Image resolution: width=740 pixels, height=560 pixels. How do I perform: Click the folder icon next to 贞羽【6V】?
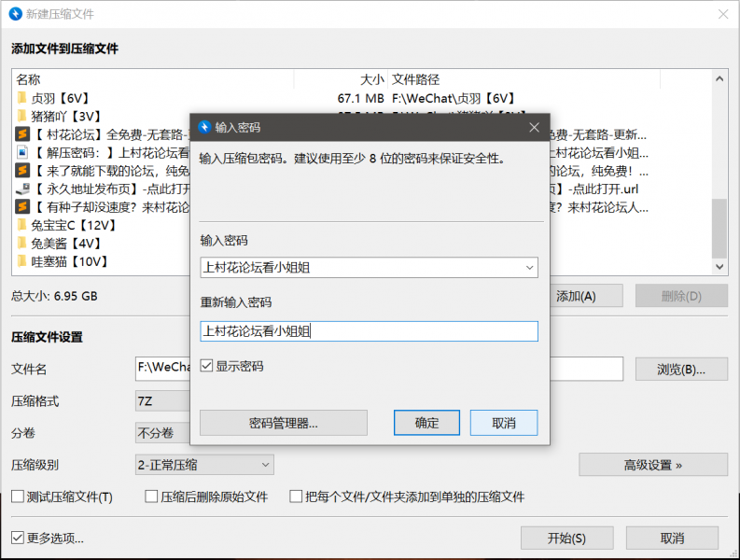(22, 98)
